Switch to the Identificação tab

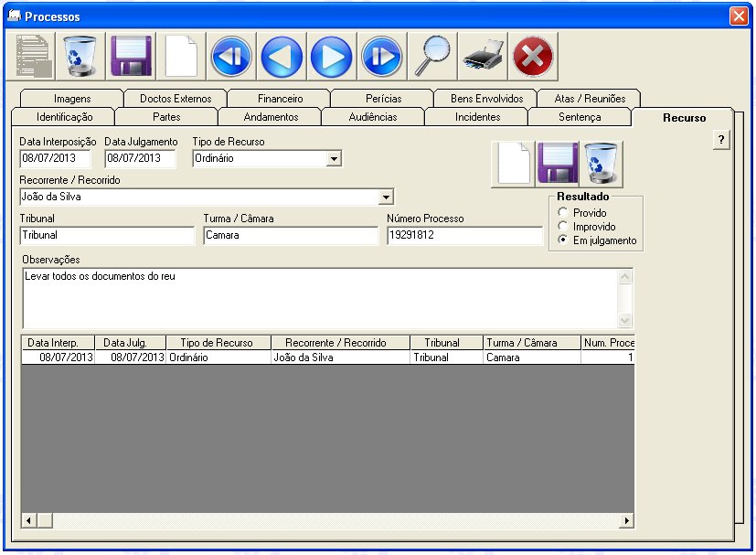[64, 117]
